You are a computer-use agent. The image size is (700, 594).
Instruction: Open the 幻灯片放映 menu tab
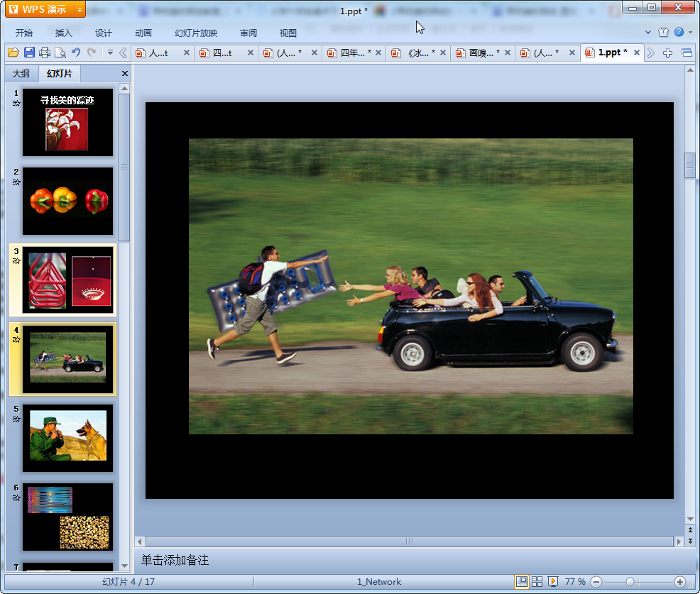point(196,33)
